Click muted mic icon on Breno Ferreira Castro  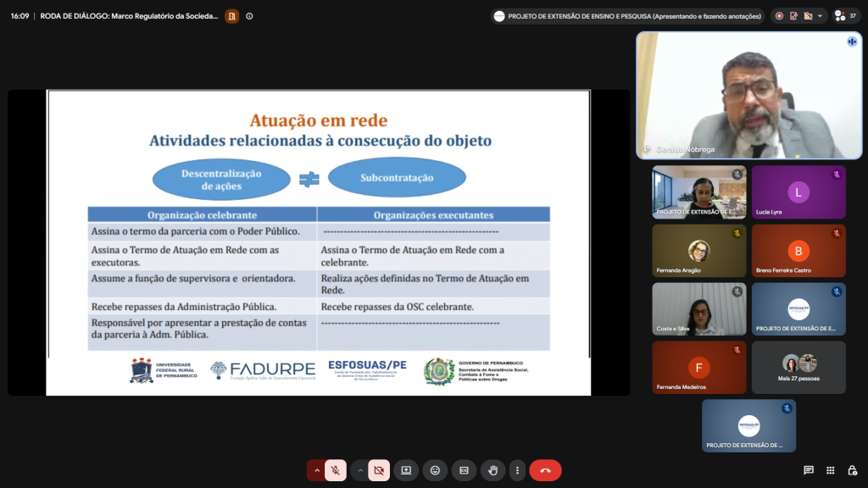837,234
